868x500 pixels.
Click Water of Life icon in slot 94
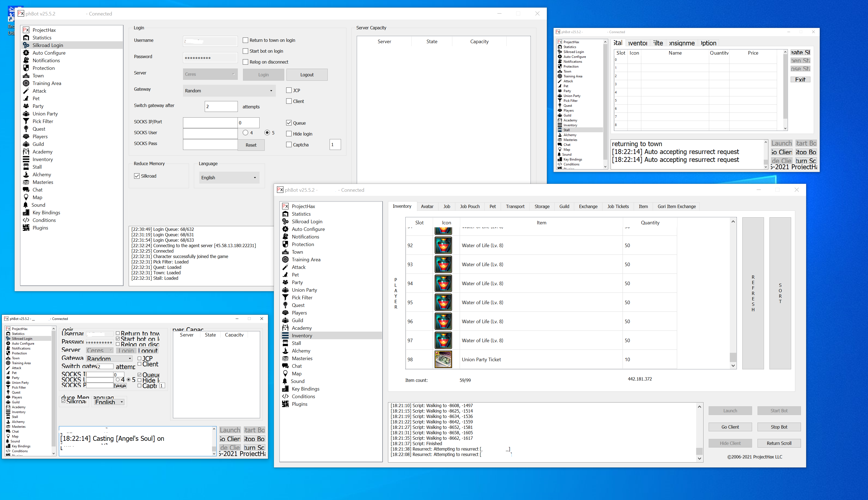(443, 283)
